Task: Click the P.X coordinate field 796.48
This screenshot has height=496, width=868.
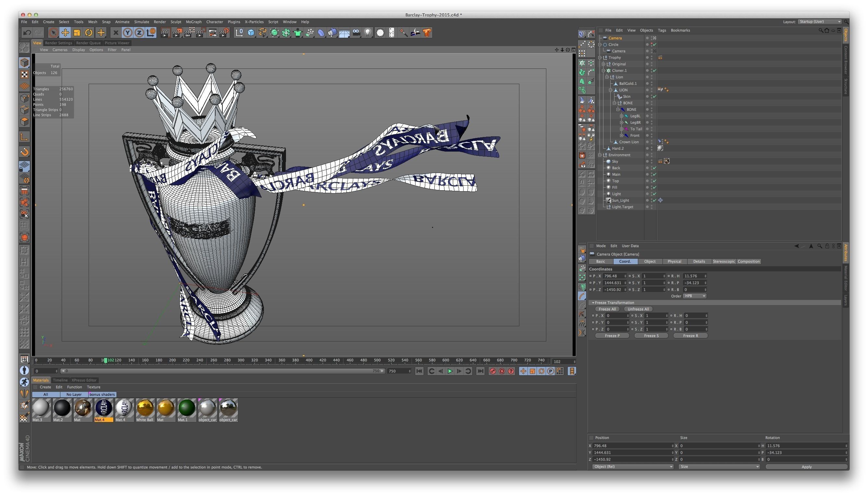Action: pos(614,276)
